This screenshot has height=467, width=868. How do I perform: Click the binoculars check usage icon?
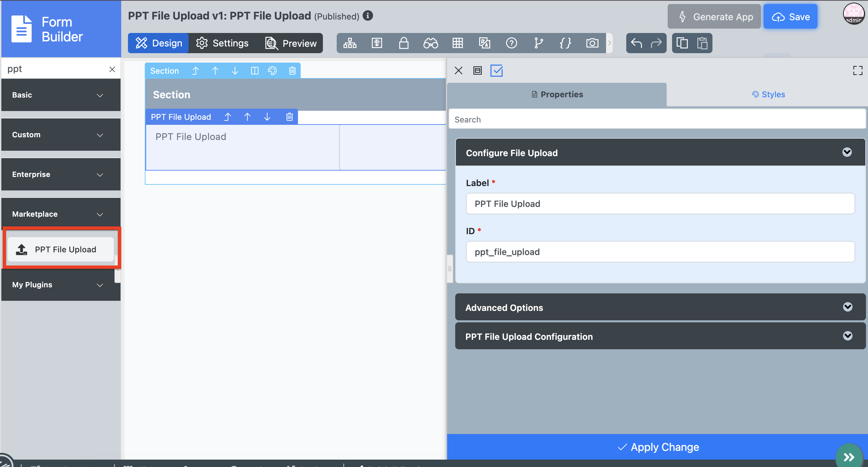click(x=431, y=43)
